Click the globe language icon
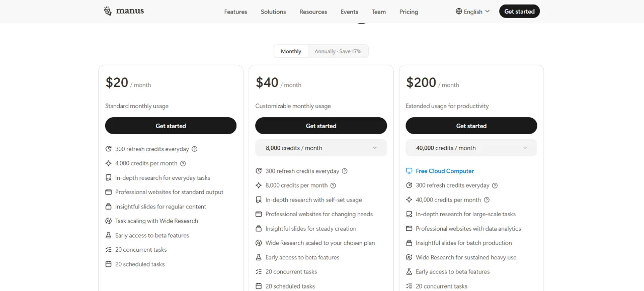This screenshot has height=291, width=644. [x=459, y=11]
